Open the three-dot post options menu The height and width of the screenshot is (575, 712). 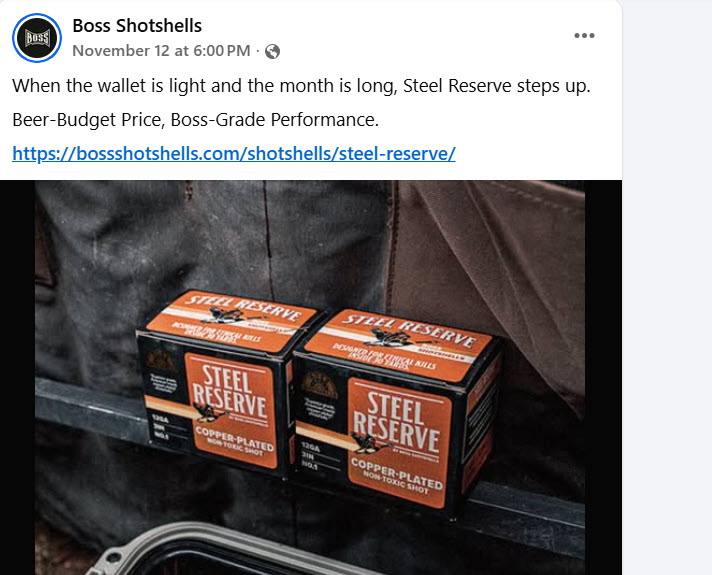(x=584, y=35)
